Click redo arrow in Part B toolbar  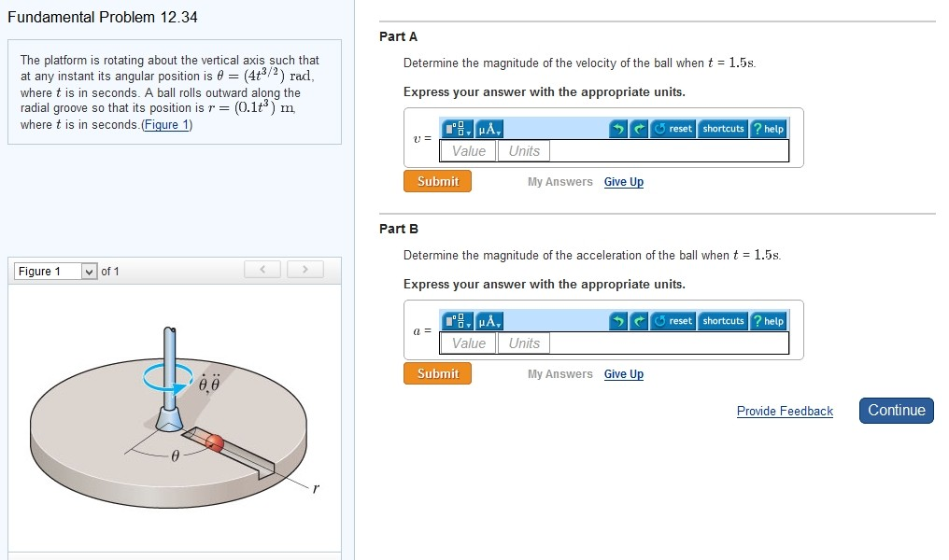click(x=638, y=321)
